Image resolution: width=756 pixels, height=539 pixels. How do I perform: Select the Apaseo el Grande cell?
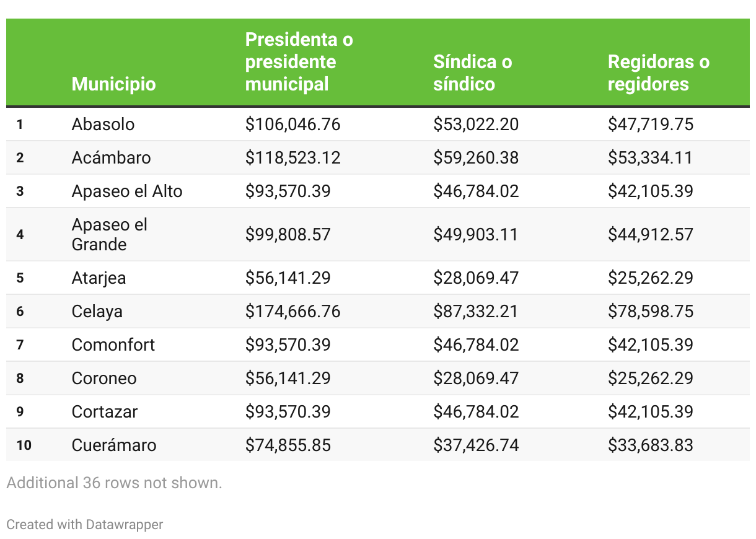point(109,234)
